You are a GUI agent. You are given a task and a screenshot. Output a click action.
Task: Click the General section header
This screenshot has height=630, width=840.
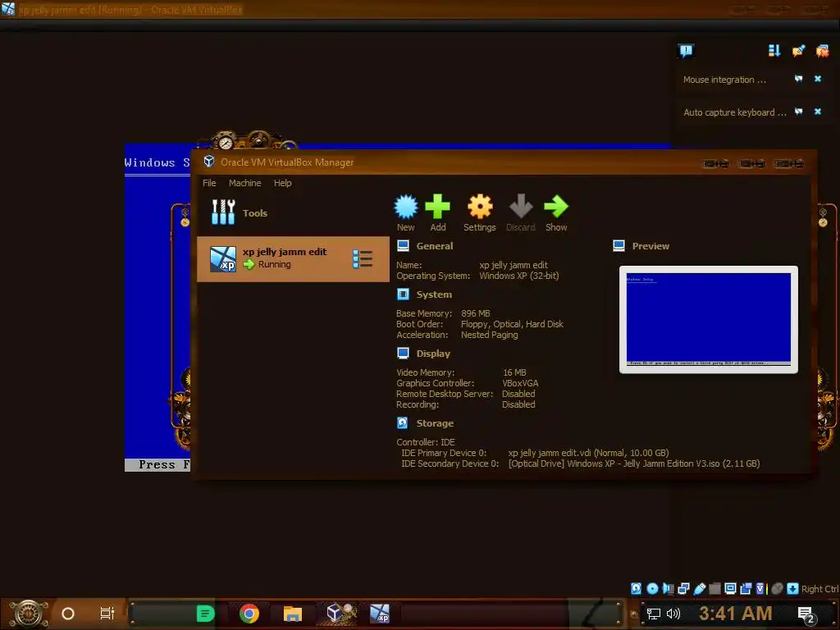[x=435, y=246]
